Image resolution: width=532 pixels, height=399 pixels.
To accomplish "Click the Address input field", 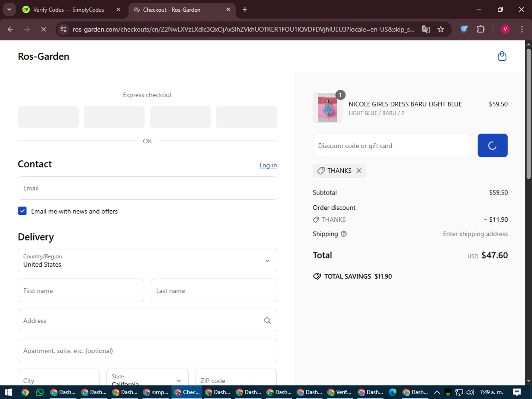I will [x=147, y=321].
